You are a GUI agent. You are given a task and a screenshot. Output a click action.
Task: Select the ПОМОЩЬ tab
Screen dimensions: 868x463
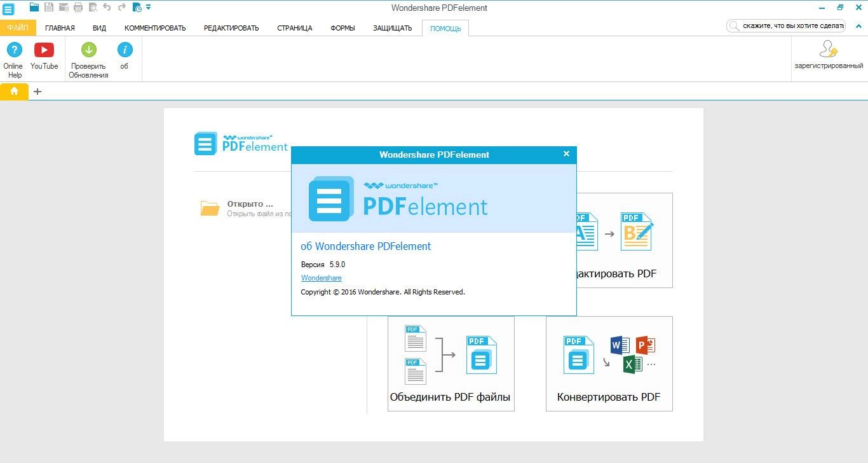coord(445,28)
